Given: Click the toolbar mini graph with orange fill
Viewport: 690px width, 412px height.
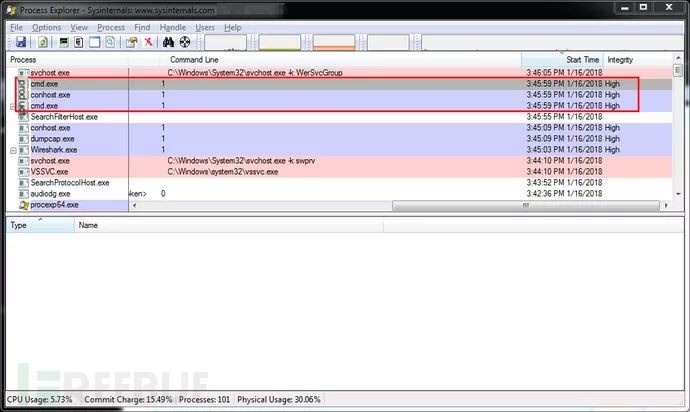Looking at the screenshot, I should point(334,43).
